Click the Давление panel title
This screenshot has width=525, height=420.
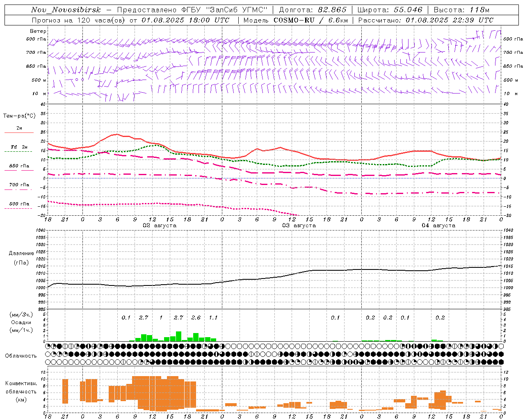21,253
